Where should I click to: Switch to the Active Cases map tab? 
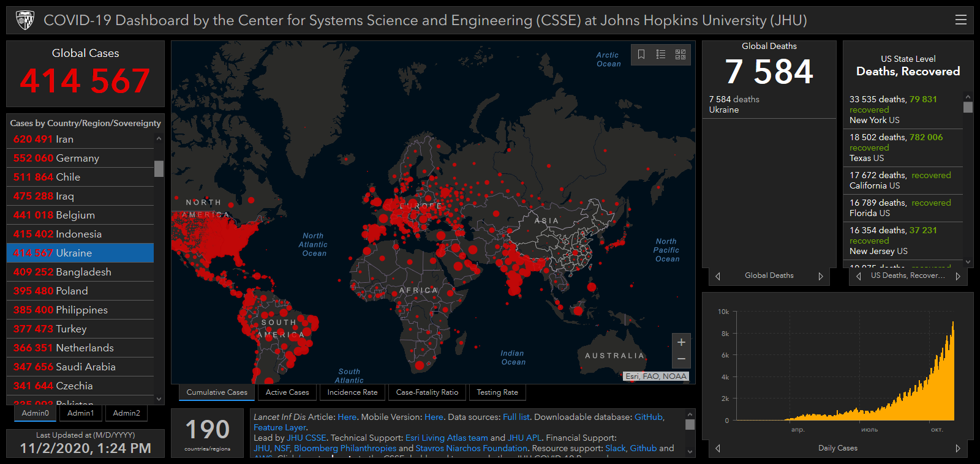tap(287, 392)
